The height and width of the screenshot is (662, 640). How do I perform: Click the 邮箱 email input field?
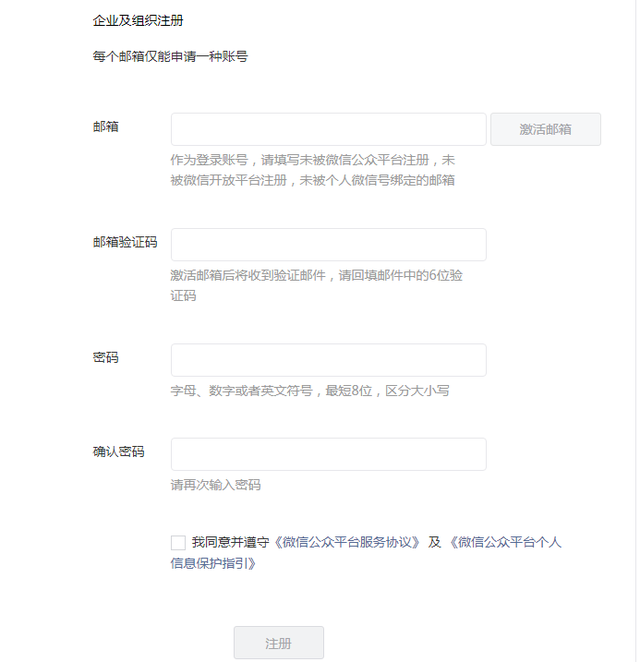point(328,129)
